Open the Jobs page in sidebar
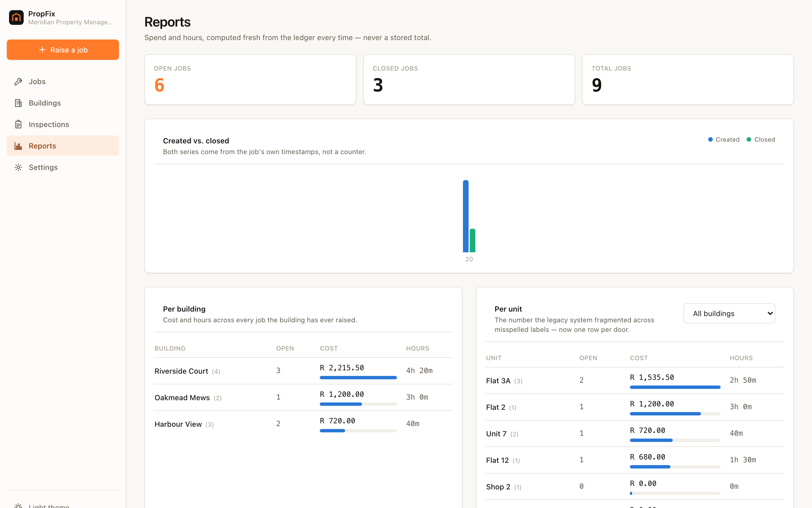Image resolution: width=812 pixels, height=508 pixels. pyautogui.click(x=63, y=82)
